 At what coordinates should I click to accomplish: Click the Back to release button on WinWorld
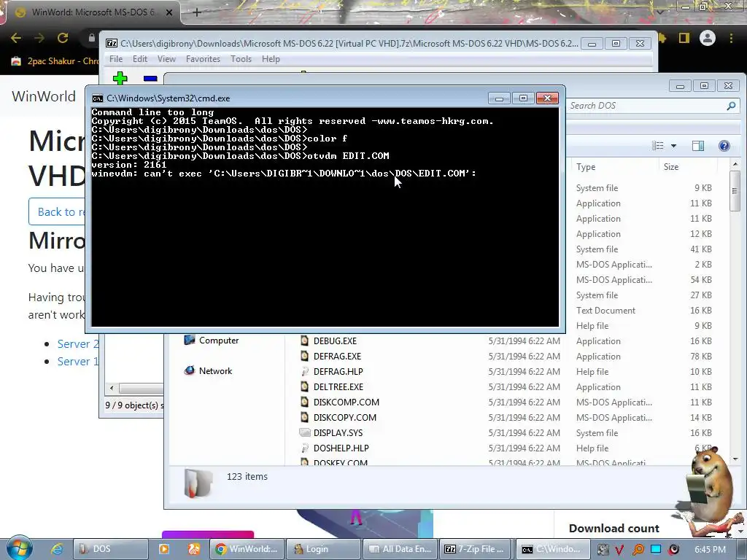[x=57, y=212]
